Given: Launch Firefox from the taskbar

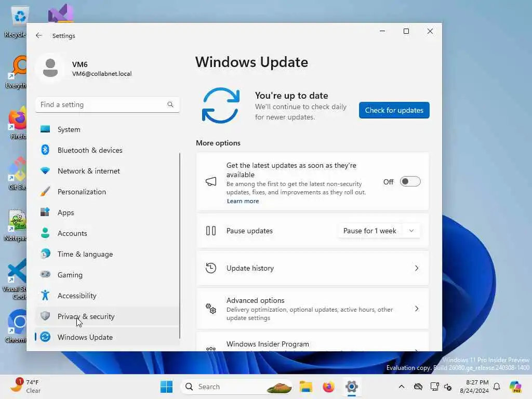Looking at the screenshot, I should point(328,387).
